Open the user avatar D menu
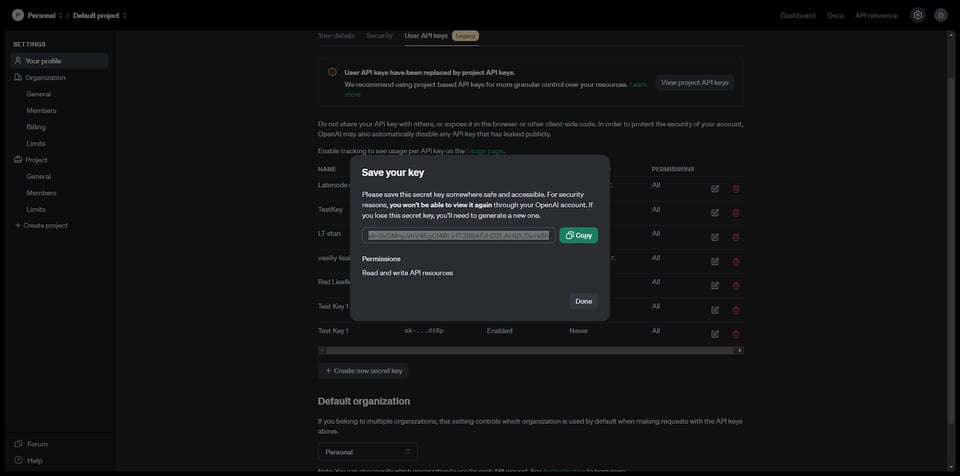960x476 pixels. pyautogui.click(x=941, y=15)
